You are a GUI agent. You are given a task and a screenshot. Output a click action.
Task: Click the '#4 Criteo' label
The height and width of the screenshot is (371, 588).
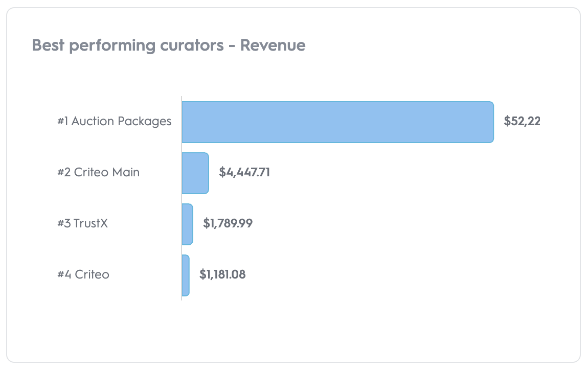coord(83,274)
